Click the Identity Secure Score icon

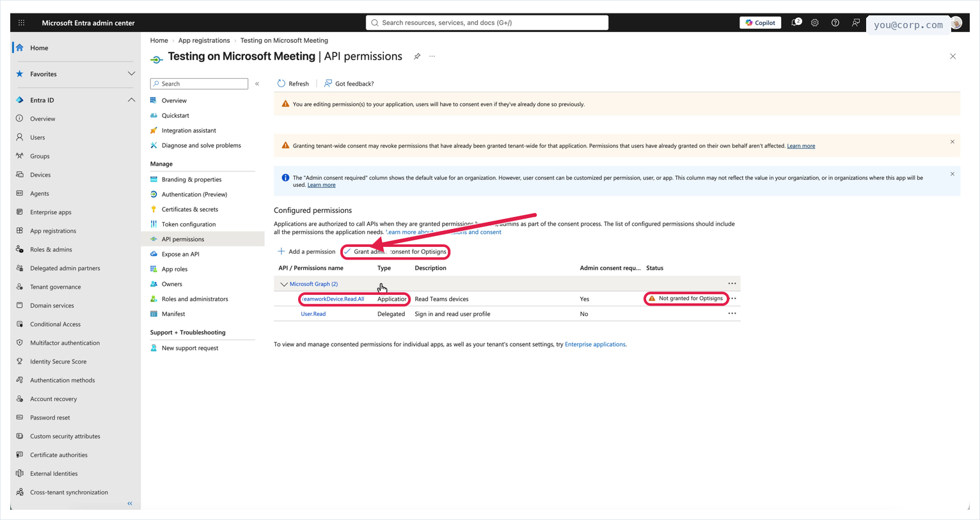pyautogui.click(x=20, y=361)
